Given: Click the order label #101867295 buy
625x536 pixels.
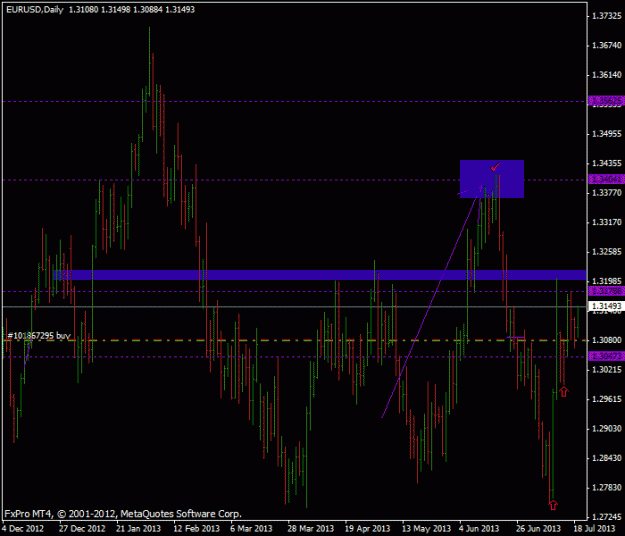Looking at the screenshot, I should (x=39, y=336).
